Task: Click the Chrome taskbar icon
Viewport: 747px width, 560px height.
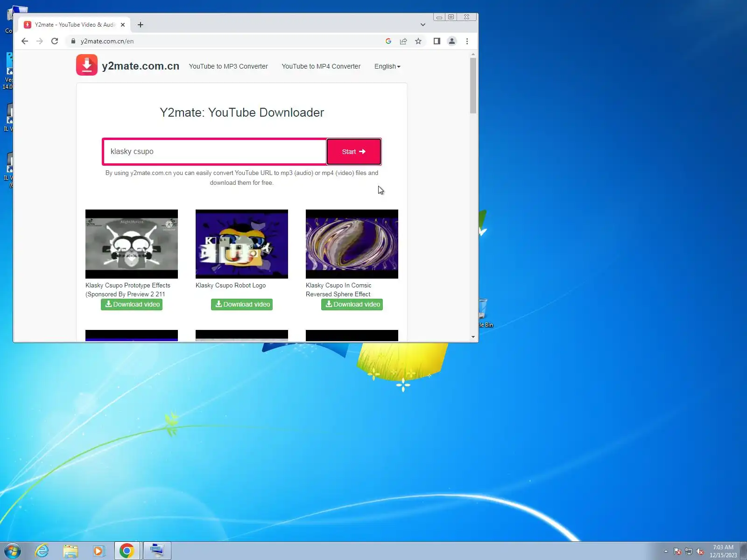Action: [x=127, y=551]
